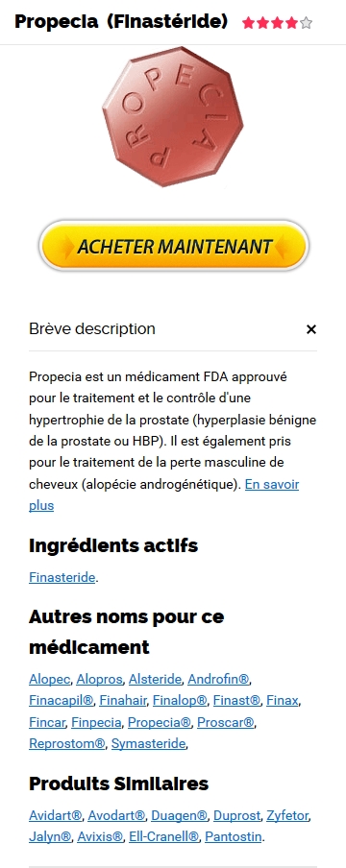Open the Finasteride ingredient link
This screenshot has height=868, width=346.
click(x=62, y=577)
